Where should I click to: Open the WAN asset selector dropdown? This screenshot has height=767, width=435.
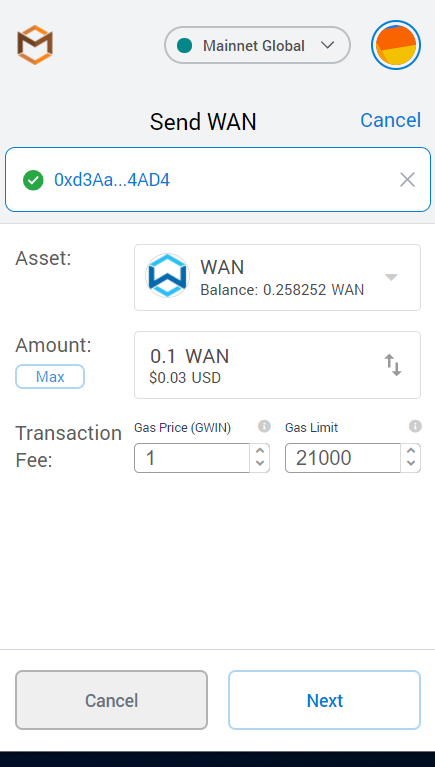pos(277,277)
